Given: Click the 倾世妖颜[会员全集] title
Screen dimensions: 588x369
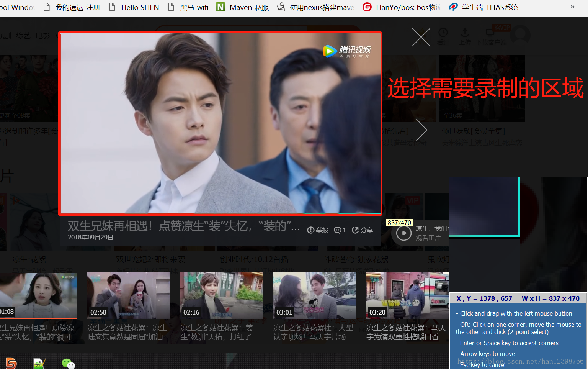Looking at the screenshot, I should click(x=473, y=131).
